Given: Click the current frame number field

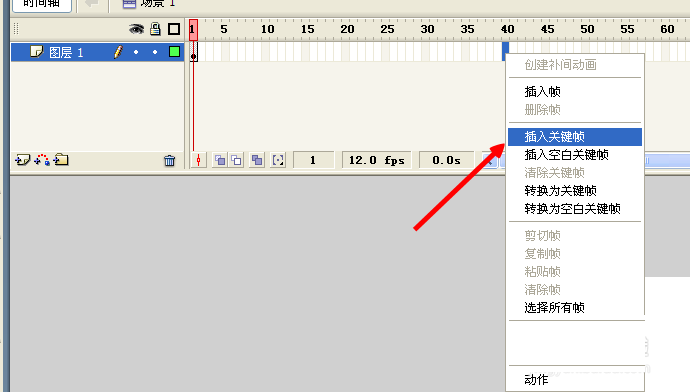Looking at the screenshot, I should point(313,160).
